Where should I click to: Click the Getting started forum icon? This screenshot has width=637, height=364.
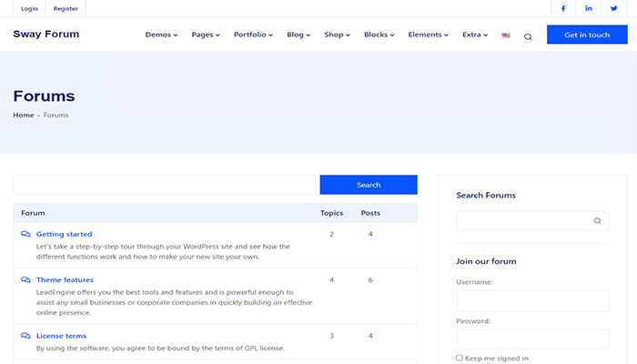pyautogui.click(x=25, y=234)
